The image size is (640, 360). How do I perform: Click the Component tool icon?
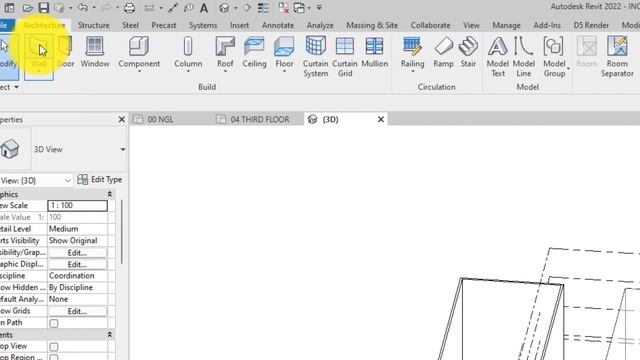(x=139, y=46)
